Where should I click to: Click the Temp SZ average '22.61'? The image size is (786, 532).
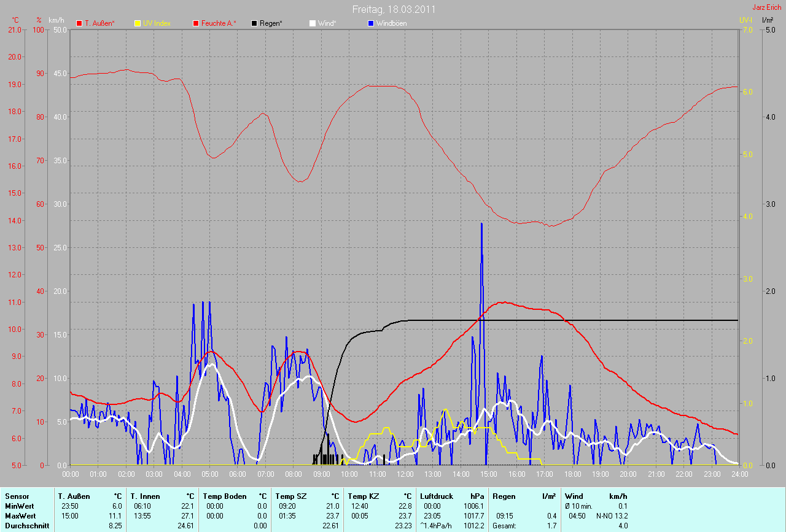click(330, 526)
